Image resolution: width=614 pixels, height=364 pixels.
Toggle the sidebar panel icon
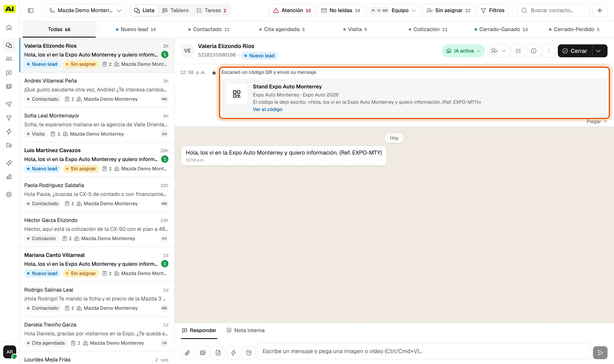click(x=31, y=10)
